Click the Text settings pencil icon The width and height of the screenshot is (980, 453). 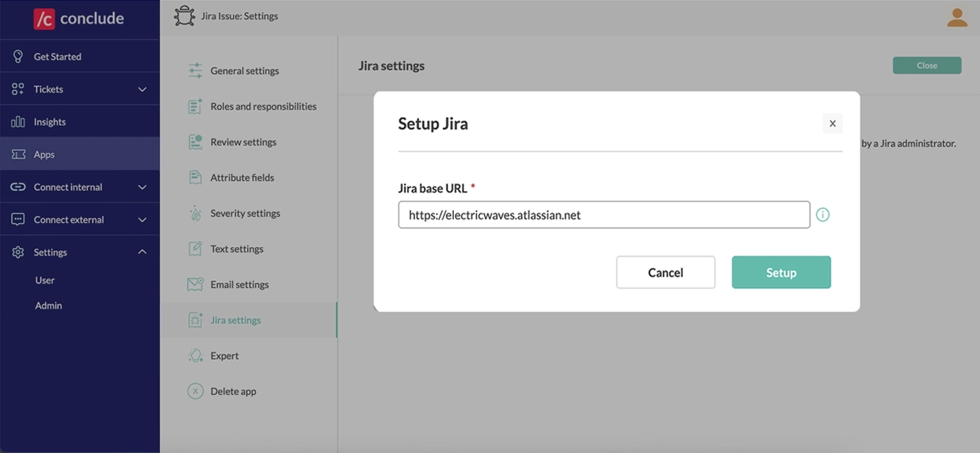(x=195, y=249)
